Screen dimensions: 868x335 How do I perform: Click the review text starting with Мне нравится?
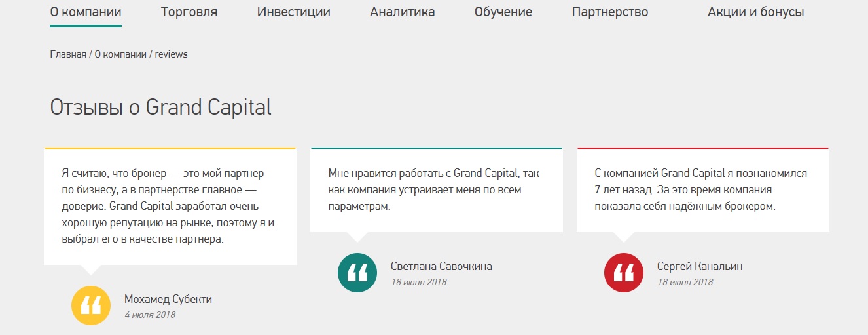pos(434,190)
